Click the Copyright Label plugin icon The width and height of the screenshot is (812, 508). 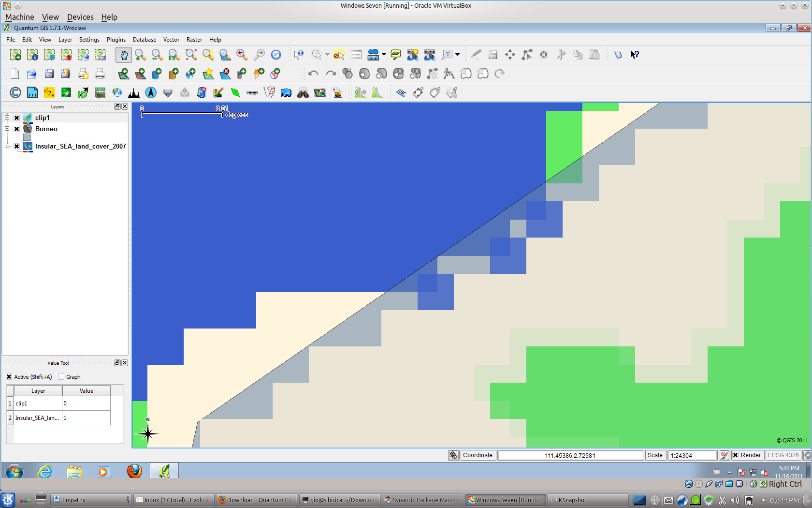[15, 92]
